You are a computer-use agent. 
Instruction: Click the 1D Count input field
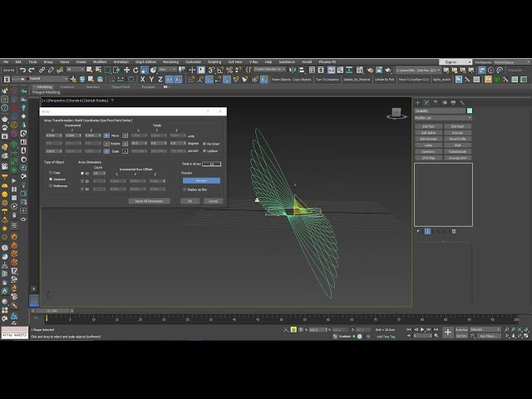pyautogui.click(x=100, y=174)
